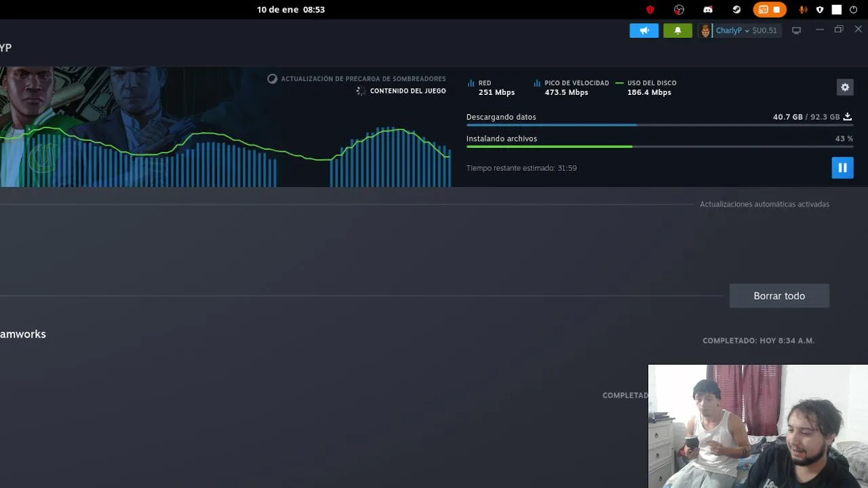Click the Uso del disco 186.4 Mbps stat
The image size is (868, 488).
coord(646,87)
